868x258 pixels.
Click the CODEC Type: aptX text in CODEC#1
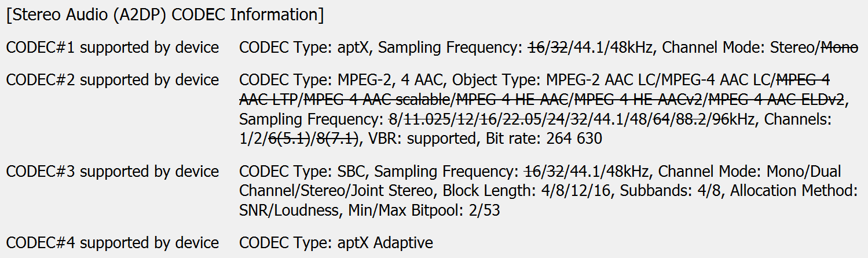point(306,48)
